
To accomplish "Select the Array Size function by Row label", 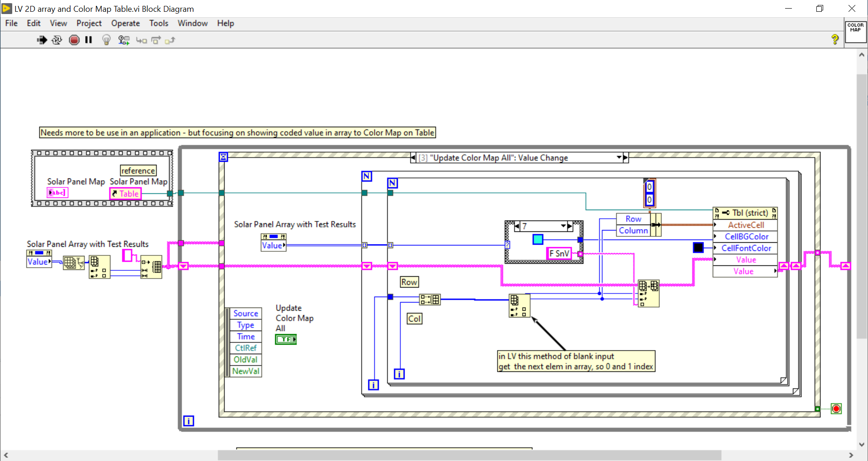I will pyautogui.click(x=430, y=299).
